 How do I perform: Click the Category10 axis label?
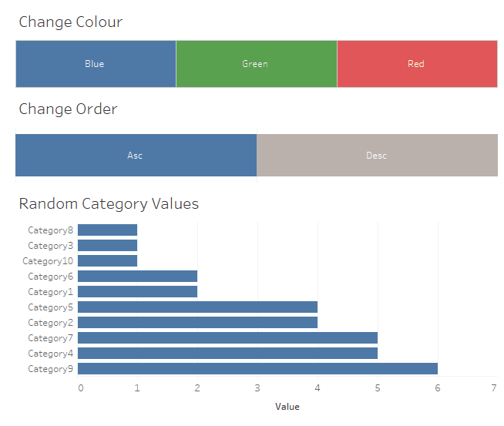[x=48, y=261]
